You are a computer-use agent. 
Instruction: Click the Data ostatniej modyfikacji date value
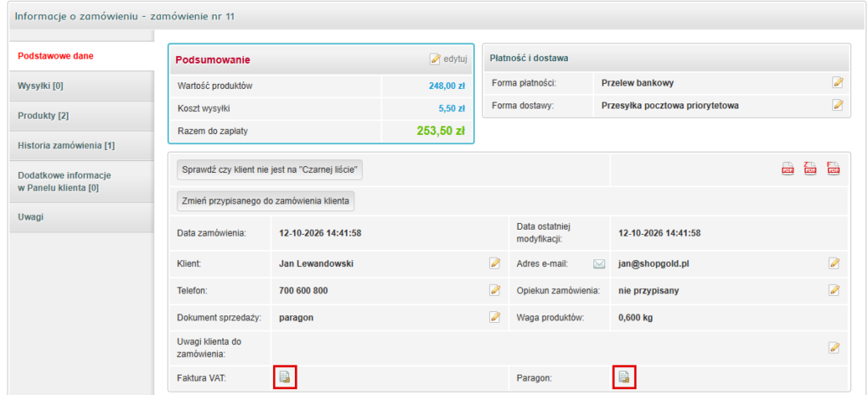tap(659, 233)
